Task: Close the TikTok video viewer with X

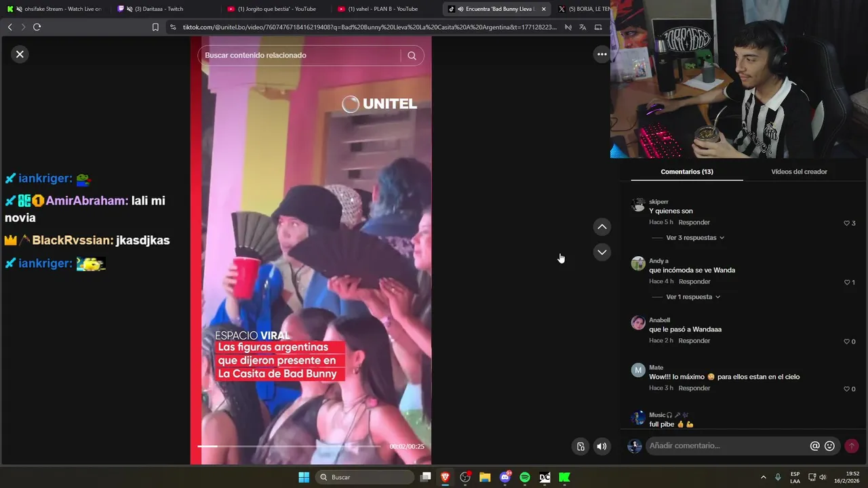Action: [x=20, y=54]
